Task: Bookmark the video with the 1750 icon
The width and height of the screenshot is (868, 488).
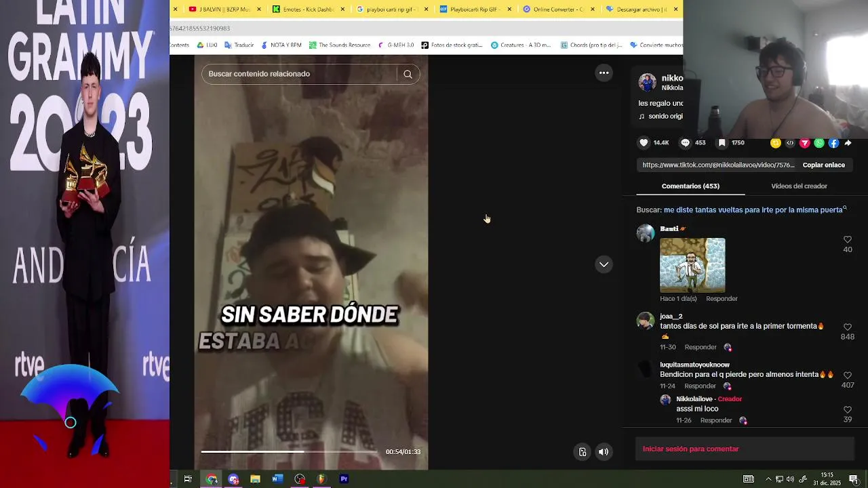Action: [x=722, y=143]
